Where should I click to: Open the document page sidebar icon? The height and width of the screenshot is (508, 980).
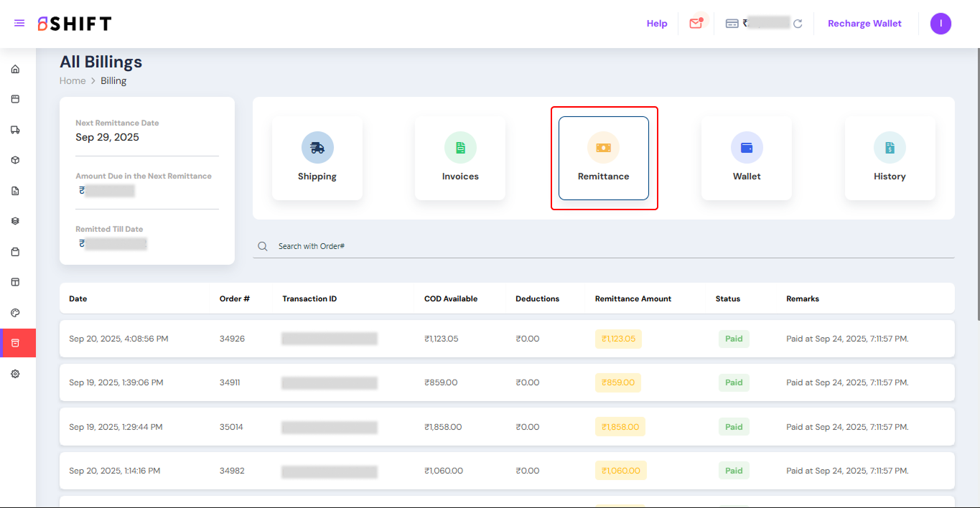[15, 191]
